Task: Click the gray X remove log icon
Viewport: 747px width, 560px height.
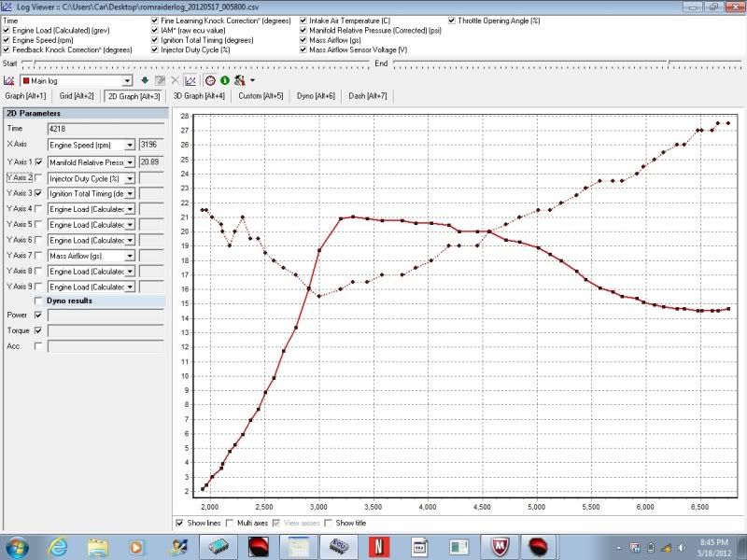Action: 176,80
